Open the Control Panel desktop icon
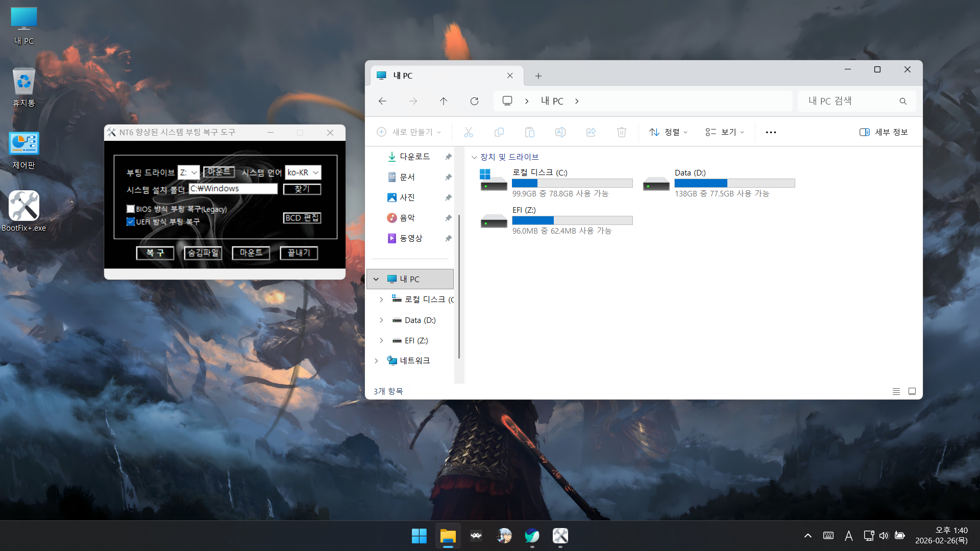 (x=23, y=144)
